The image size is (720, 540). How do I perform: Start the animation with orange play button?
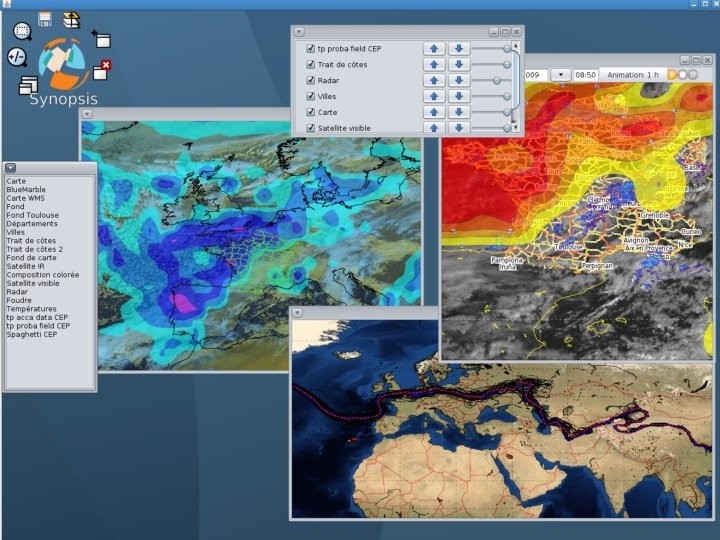click(672, 75)
